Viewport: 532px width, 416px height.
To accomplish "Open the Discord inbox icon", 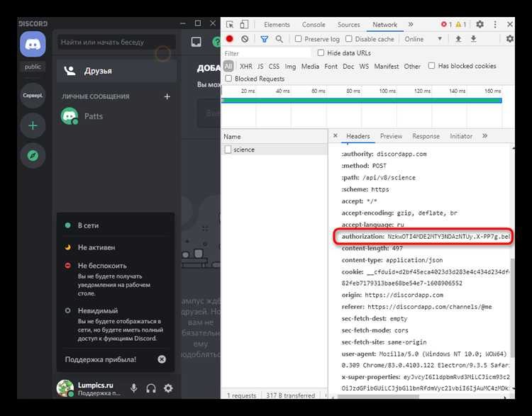I will 196,42.
